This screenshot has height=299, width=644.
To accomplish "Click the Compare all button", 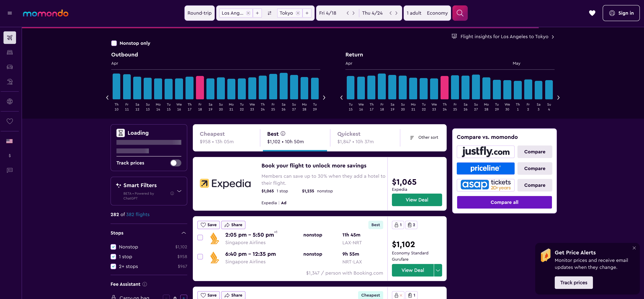I will coord(504,202).
